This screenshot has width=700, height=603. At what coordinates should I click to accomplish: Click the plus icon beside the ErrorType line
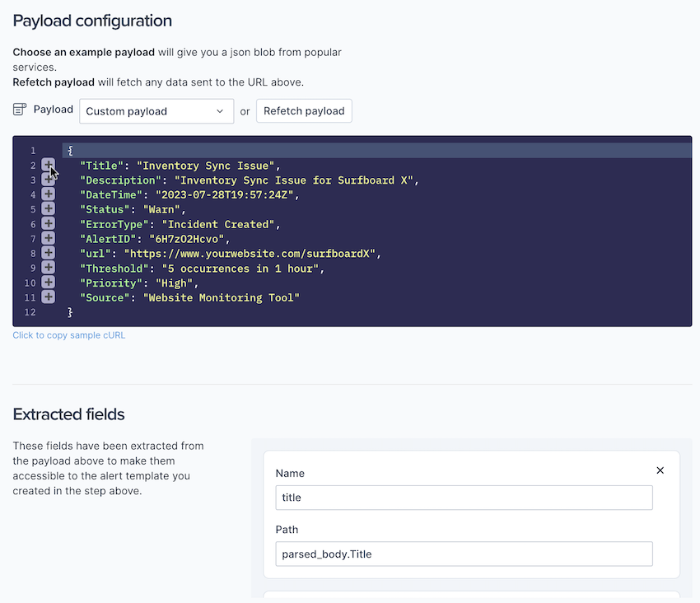[48, 224]
